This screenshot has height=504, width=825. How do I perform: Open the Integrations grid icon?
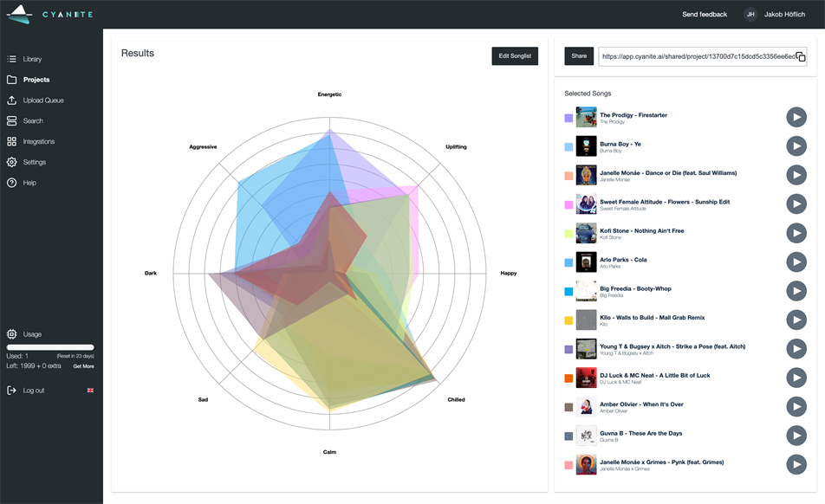(11, 141)
